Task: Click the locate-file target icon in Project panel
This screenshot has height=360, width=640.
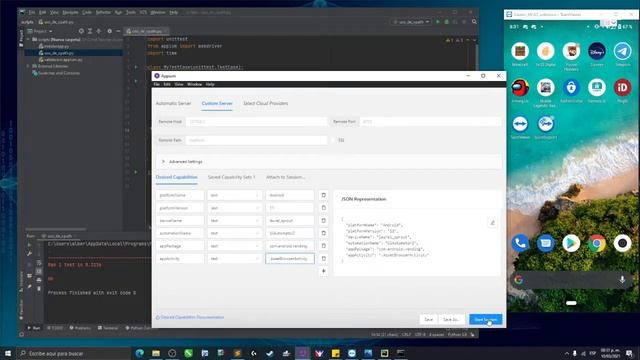Action: [x=81, y=31]
